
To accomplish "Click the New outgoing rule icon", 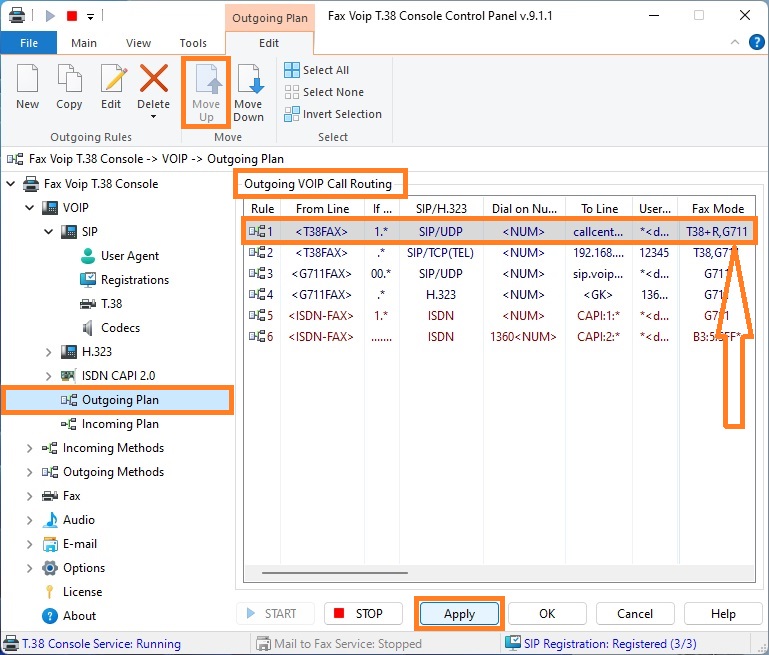I will [x=27, y=78].
